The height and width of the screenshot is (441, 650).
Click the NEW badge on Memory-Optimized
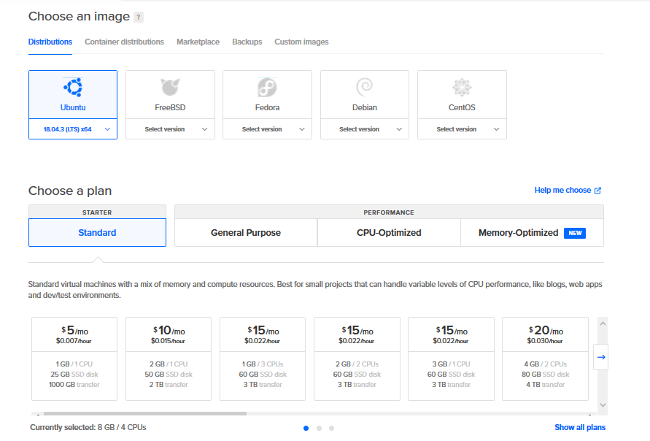[x=575, y=233]
